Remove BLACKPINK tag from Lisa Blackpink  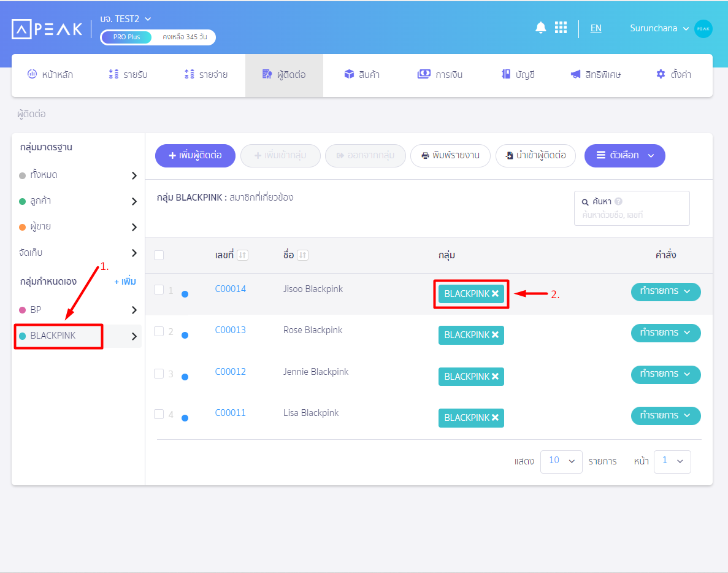click(x=495, y=418)
